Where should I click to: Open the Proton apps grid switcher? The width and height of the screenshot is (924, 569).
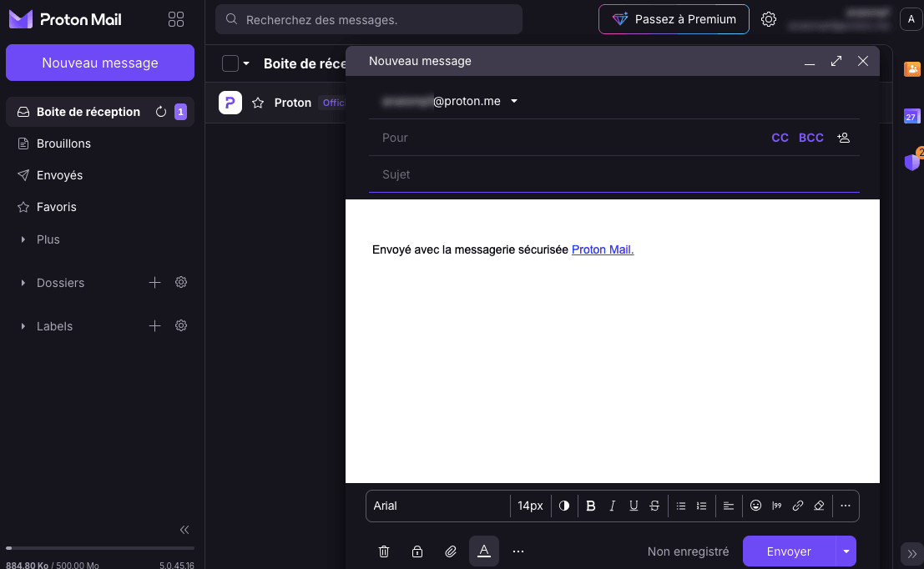pos(175,19)
